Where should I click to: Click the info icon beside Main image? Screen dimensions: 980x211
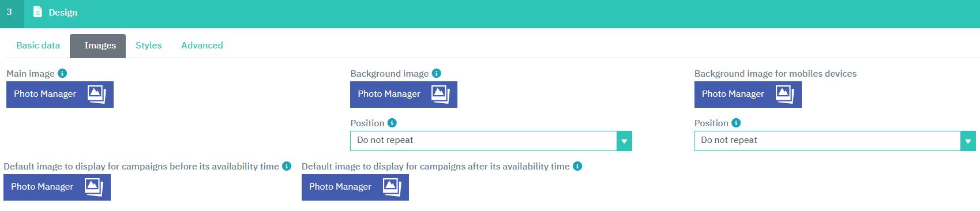pyautogui.click(x=62, y=73)
